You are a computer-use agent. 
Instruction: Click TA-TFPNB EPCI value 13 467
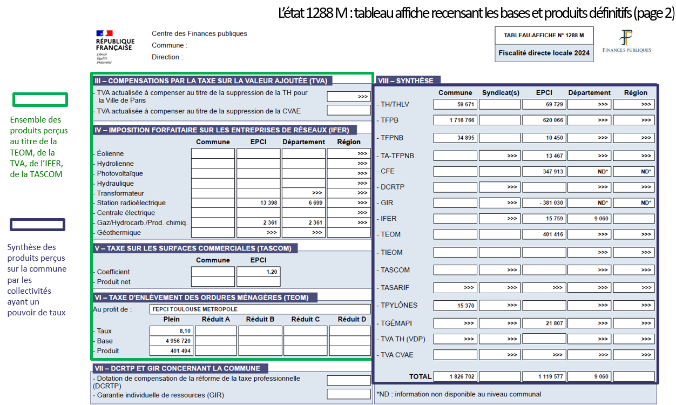tap(544, 156)
